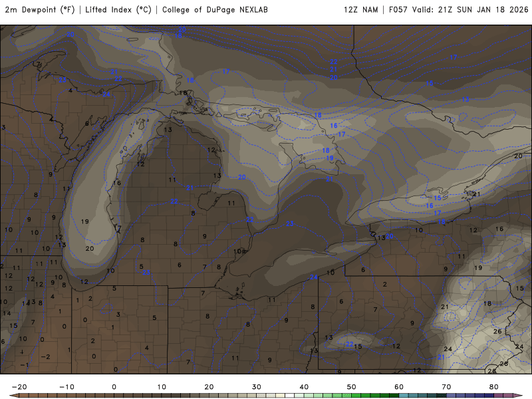Viewport: 532px width, 399px height.
Task: Click the purple segment at color bar's end
Action: 508,396
